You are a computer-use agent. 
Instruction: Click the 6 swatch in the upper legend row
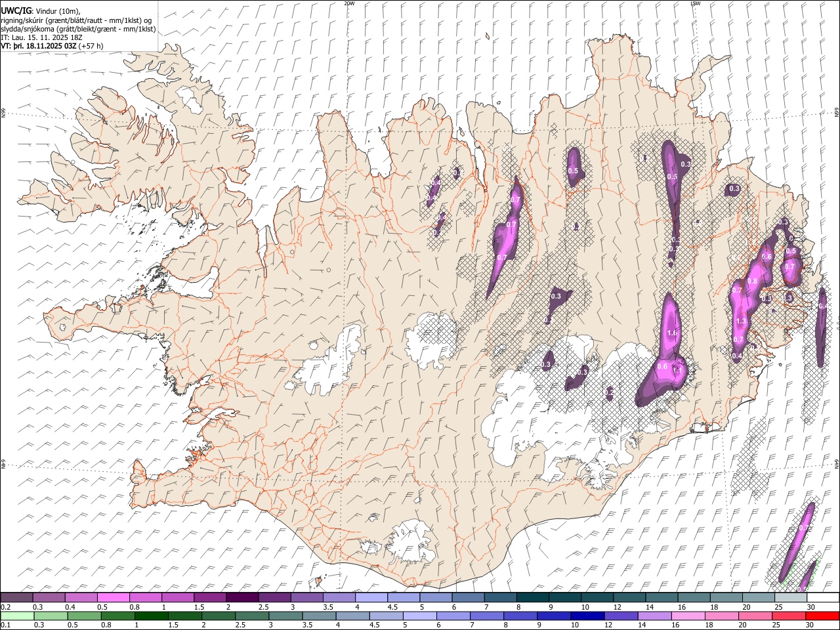tap(468, 597)
